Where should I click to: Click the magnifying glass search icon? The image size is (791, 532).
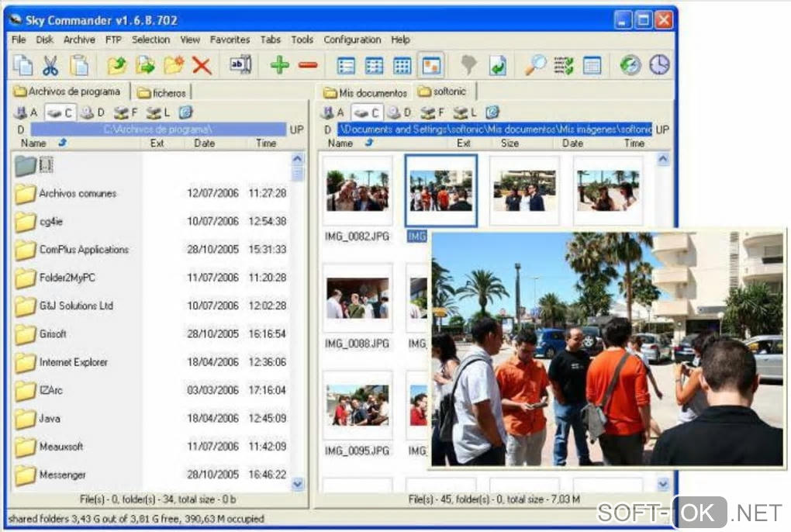pos(535,65)
